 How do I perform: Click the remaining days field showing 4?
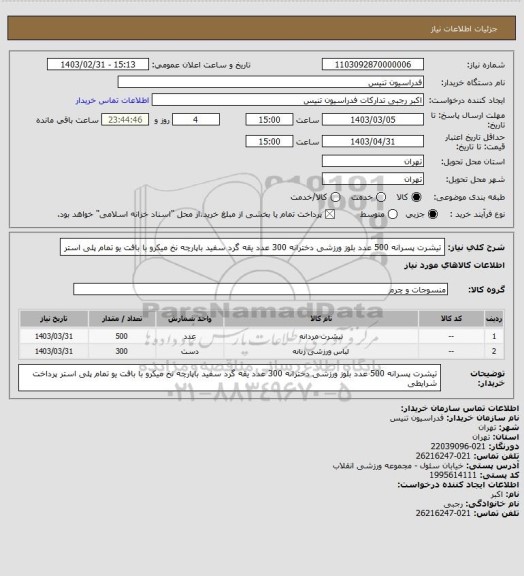tap(196, 120)
